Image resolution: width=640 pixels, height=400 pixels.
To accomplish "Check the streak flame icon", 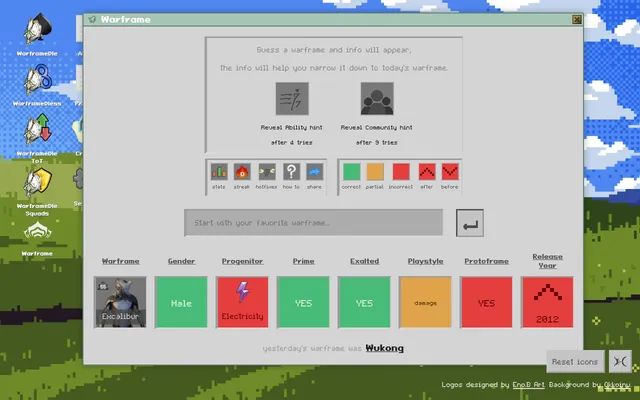I will click(242, 172).
